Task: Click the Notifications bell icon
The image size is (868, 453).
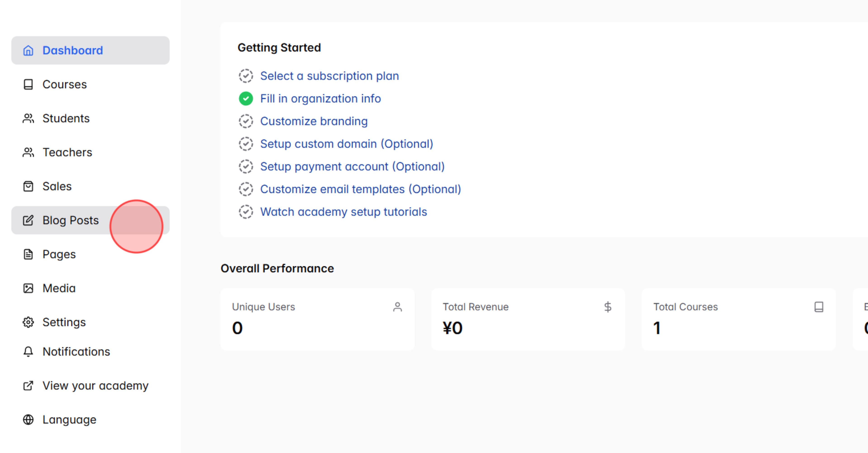Action: (28, 352)
